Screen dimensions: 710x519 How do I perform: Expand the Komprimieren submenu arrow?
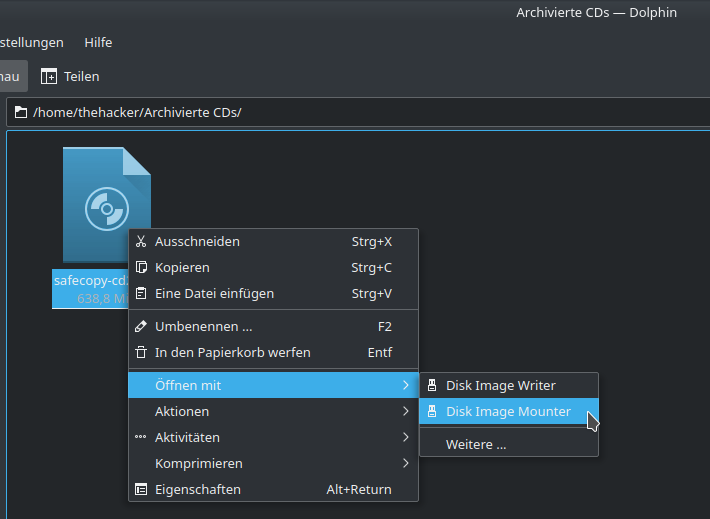coord(405,463)
